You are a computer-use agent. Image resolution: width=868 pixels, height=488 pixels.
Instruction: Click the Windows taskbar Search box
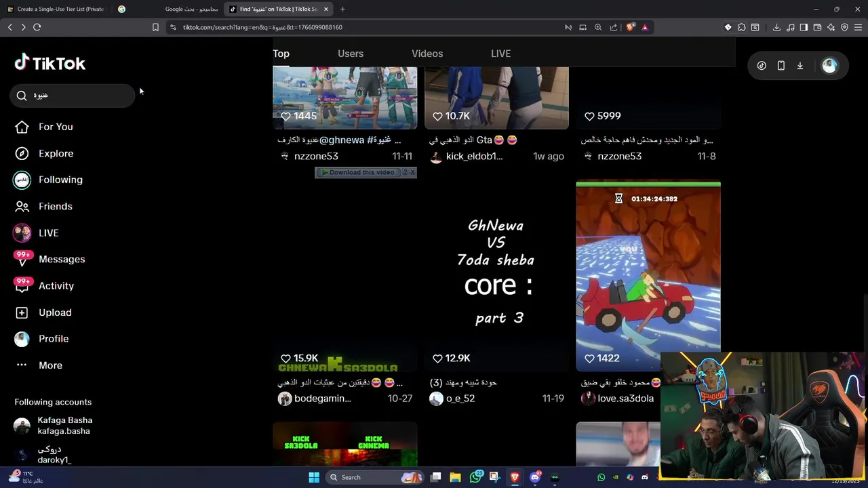374,477
